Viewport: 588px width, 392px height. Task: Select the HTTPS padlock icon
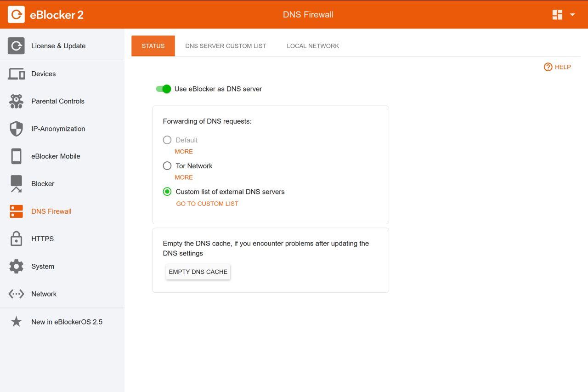tap(16, 239)
